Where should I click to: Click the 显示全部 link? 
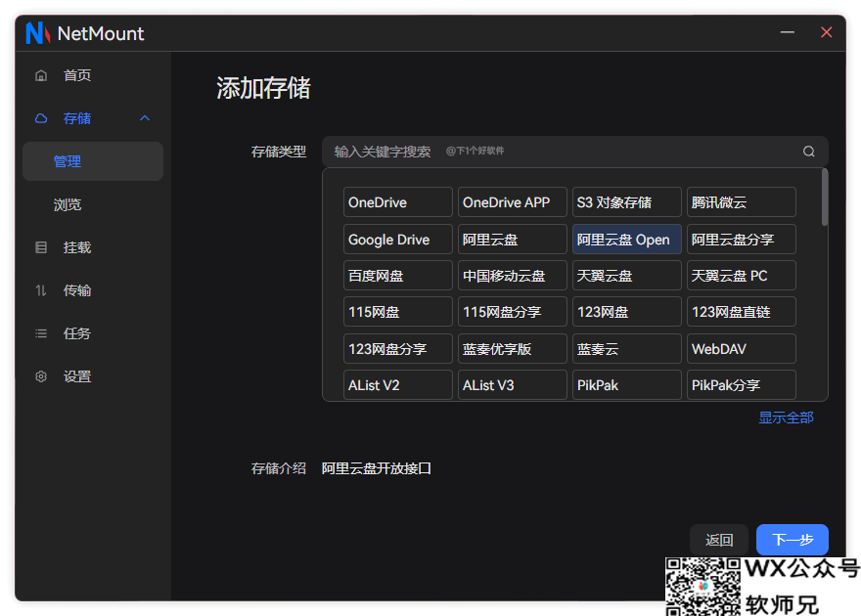(786, 418)
